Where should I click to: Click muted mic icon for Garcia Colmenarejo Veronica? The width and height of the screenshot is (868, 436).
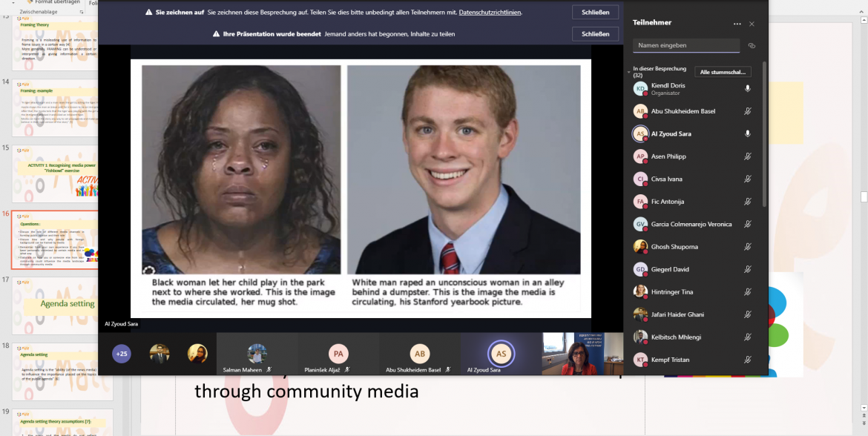click(748, 224)
